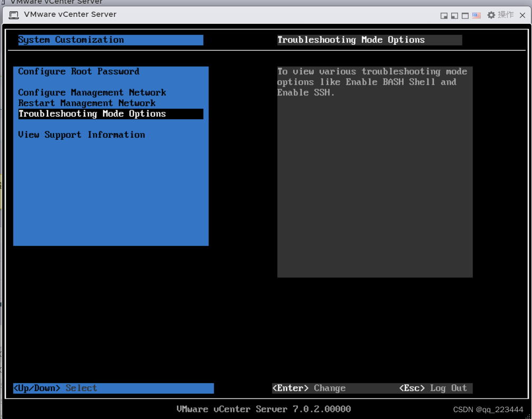Select Configure Root Password option

click(78, 71)
